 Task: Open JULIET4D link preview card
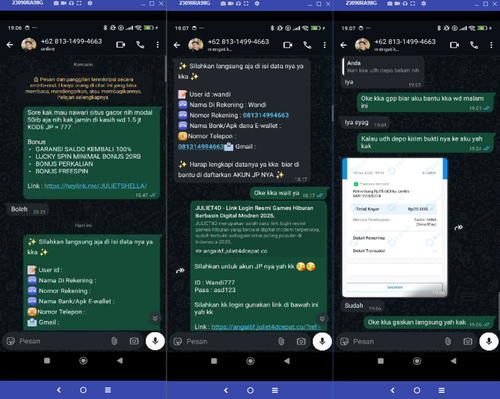(x=259, y=230)
